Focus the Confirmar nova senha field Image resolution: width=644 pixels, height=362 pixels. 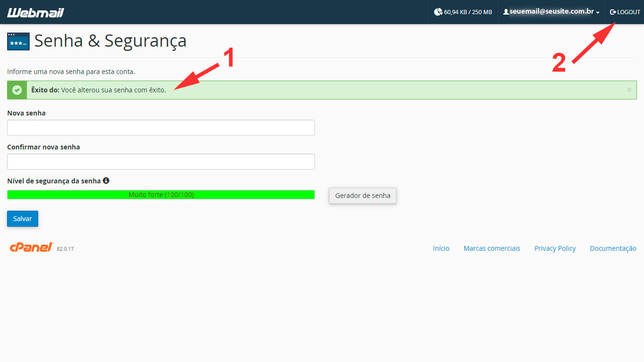click(x=161, y=162)
